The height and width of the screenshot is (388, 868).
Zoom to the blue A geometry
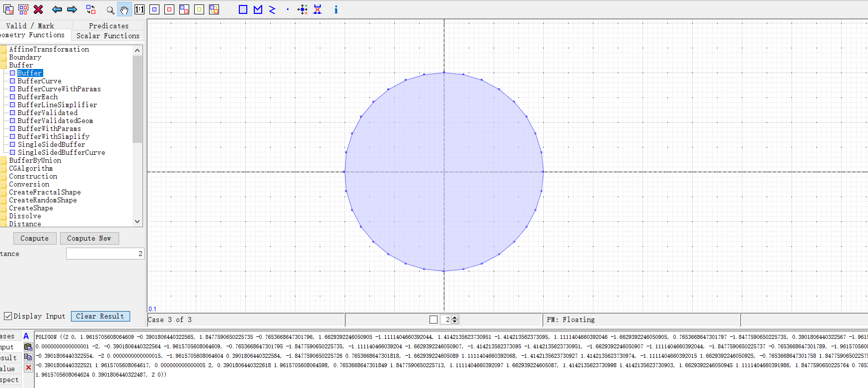click(154, 9)
